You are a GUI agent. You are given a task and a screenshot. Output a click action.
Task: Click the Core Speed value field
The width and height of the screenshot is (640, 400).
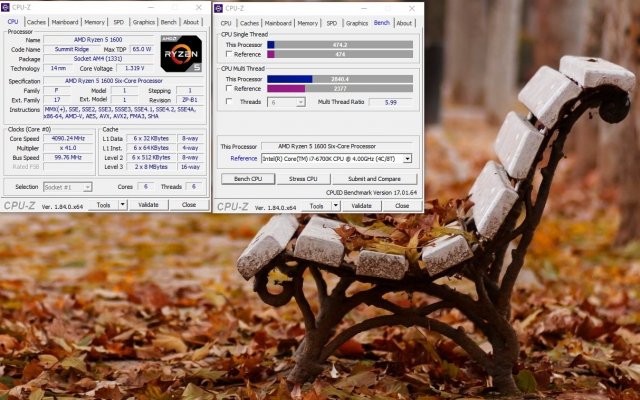[x=68, y=138]
